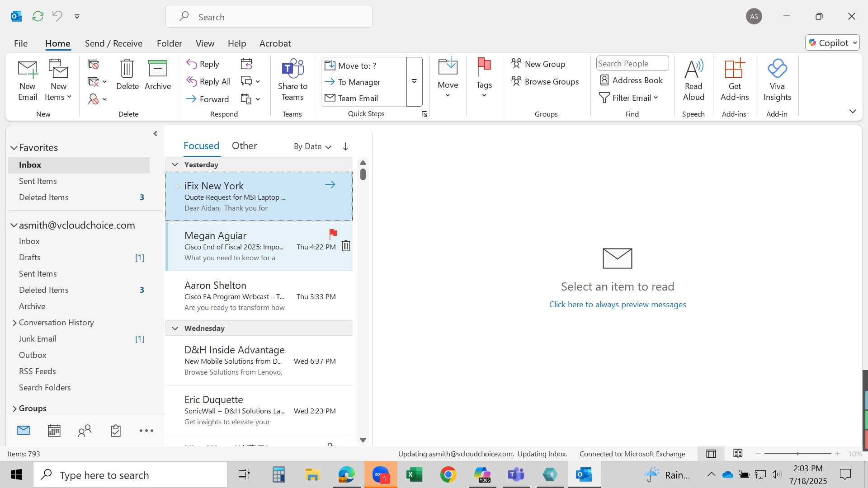Click the Reply with Meeting icon
This screenshot has width=868, height=488.
(x=246, y=64)
